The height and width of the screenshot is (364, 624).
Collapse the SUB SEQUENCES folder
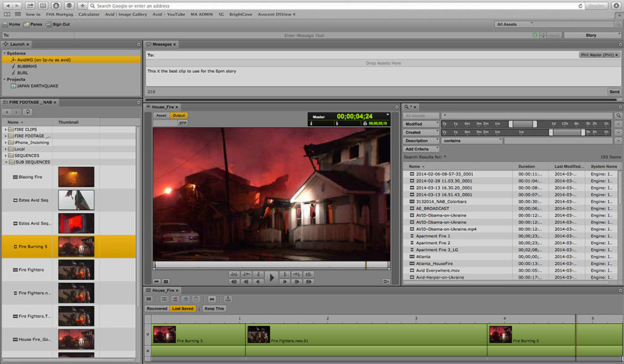6,162
